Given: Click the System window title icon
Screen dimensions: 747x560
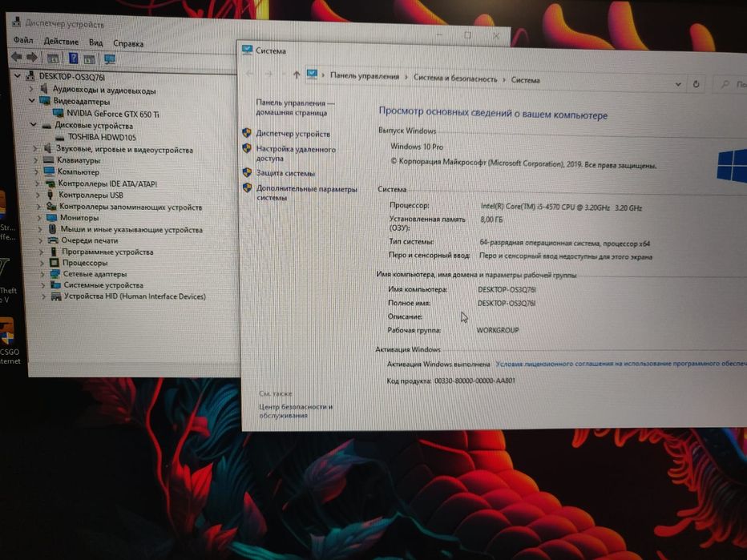Looking at the screenshot, I should click(247, 50).
